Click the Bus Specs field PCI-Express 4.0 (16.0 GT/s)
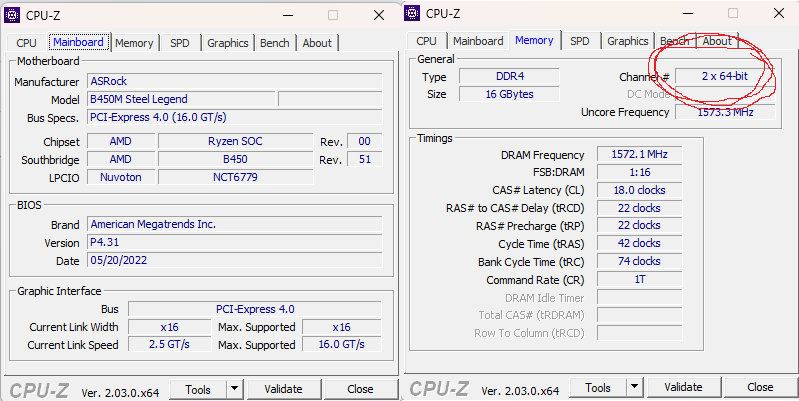The width and height of the screenshot is (799, 401). coord(234,117)
